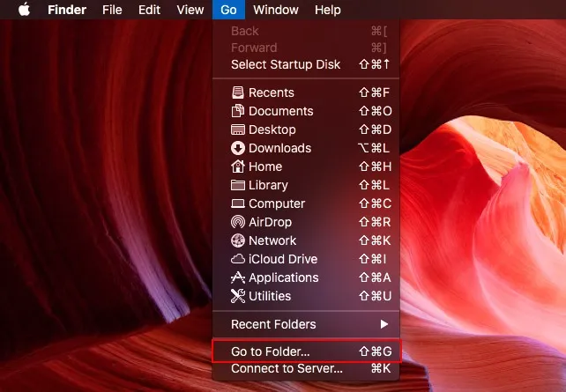Click the Documents pages icon
The height and width of the screenshot is (392, 566).
(237, 111)
